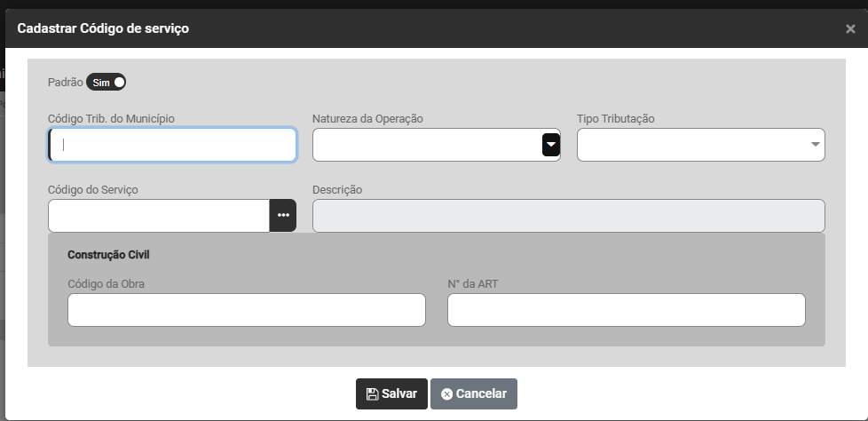
Task: Click the Código da Obra label
Action: 106,283
